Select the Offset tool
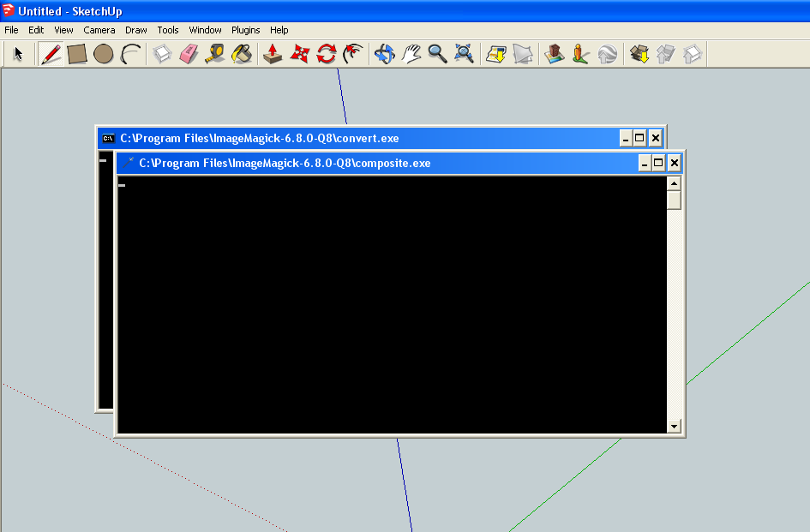The image size is (810, 532). (x=353, y=54)
